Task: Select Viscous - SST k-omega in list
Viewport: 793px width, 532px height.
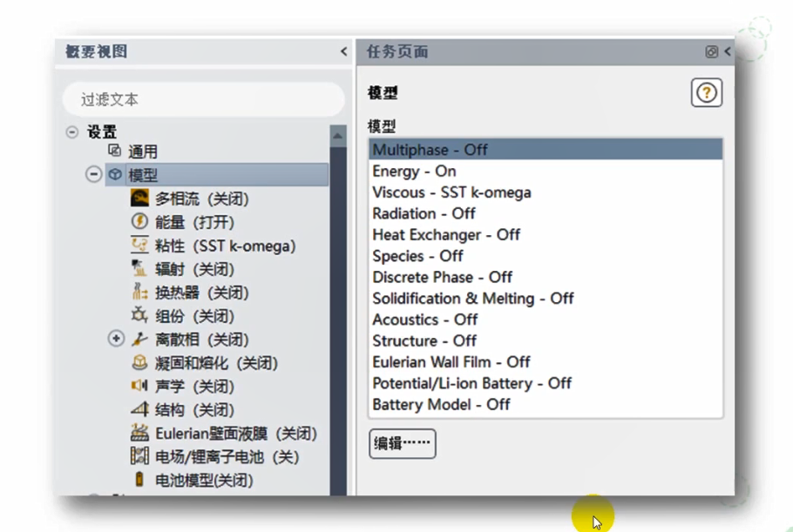Action: coord(451,192)
